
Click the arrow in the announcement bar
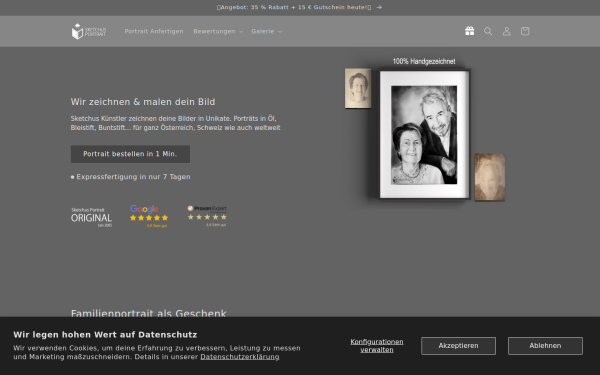379,7
